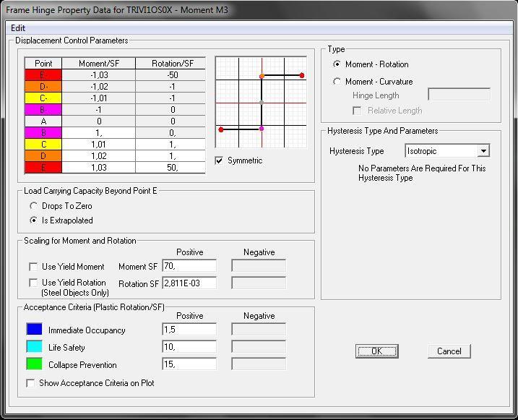Click the yellow C- point cell
The image size is (518, 420).
click(43, 98)
